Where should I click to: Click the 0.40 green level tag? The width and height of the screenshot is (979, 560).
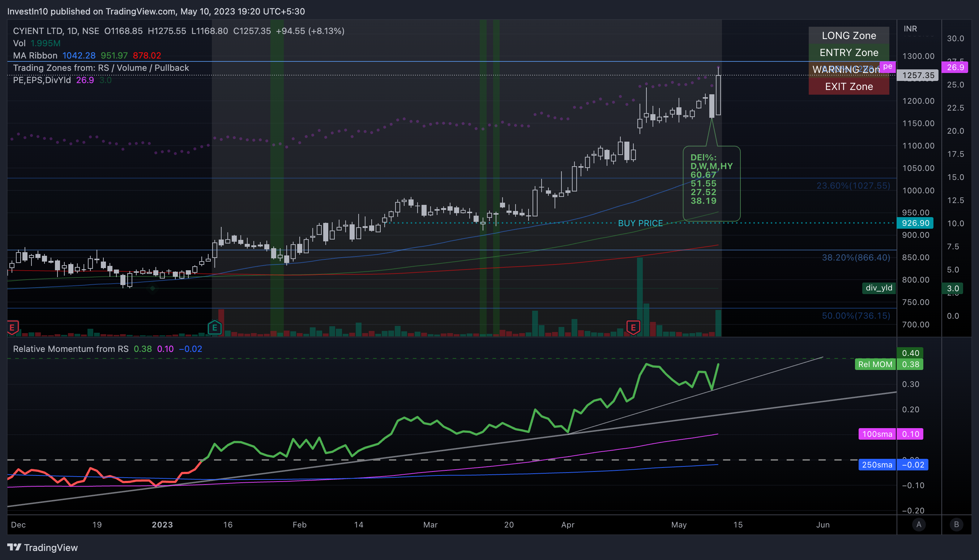910,353
